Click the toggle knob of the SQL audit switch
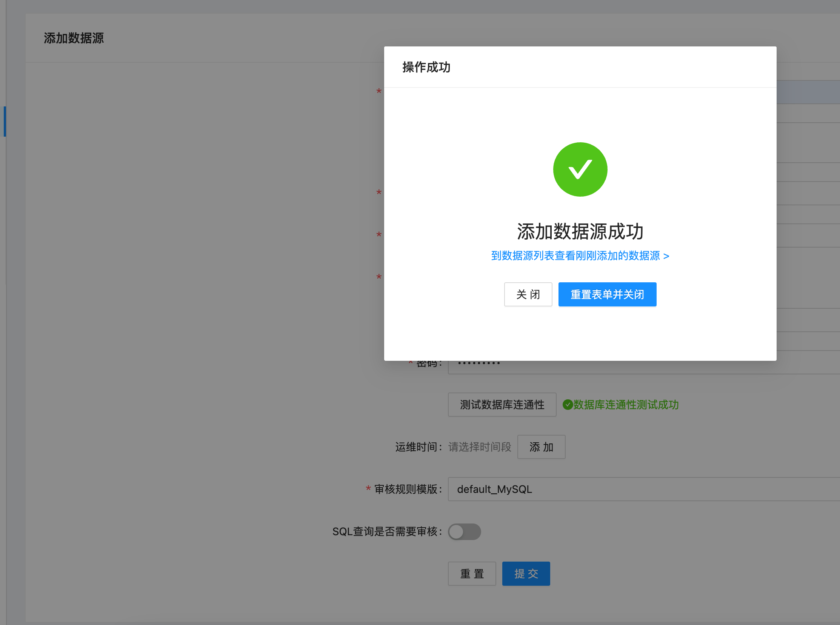This screenshot has width=840, height=625. click(458, 531)
